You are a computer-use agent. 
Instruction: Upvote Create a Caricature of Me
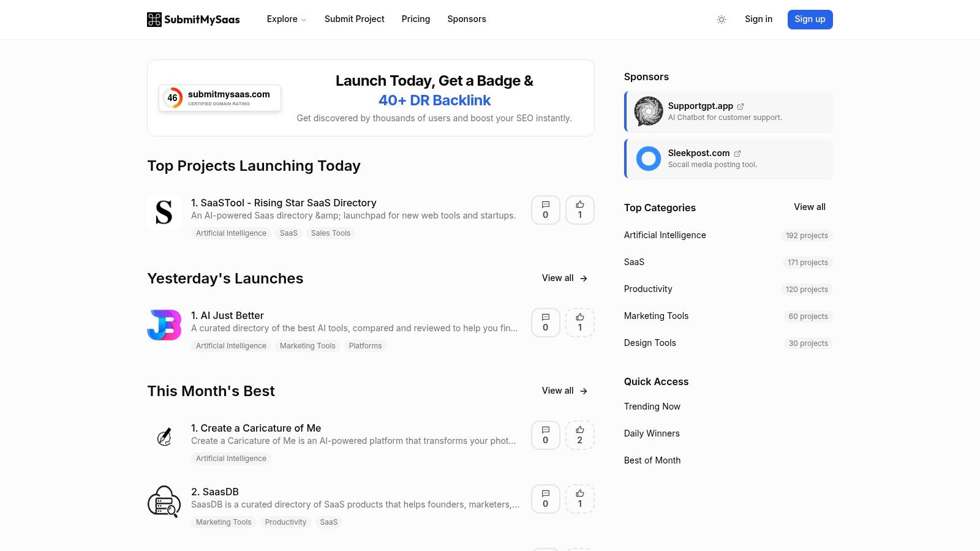[x=580, y=435]
